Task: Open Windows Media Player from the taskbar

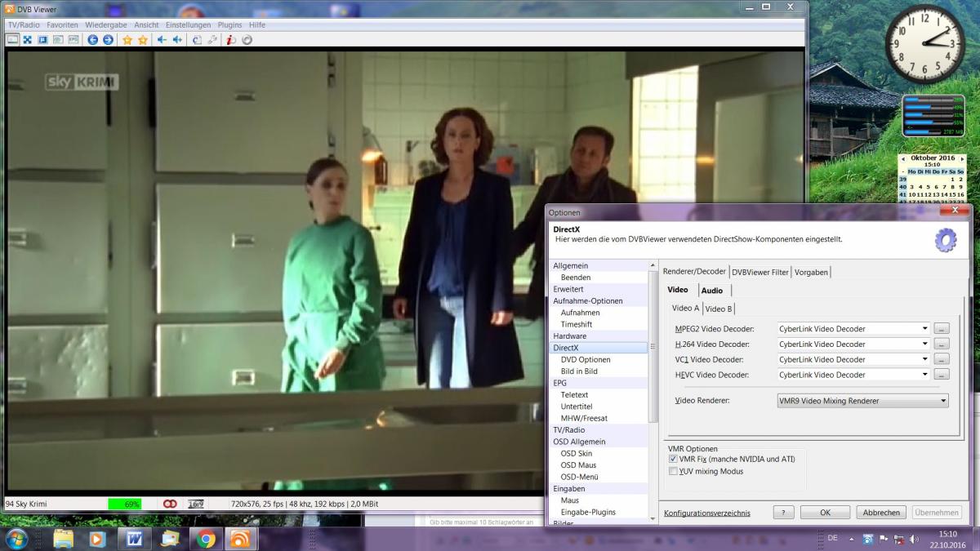Action: (98, 539)
